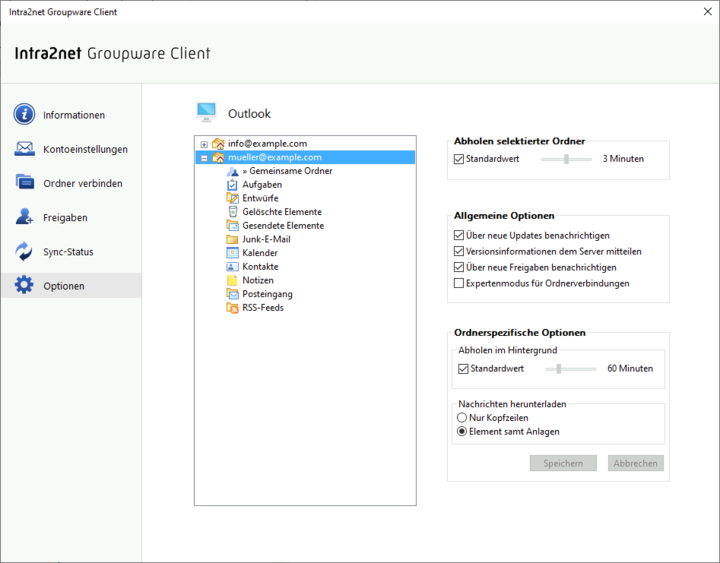Click the Outlook monitor icon
The height and width of the screenshot is (563, 720).
click(206, 113)
